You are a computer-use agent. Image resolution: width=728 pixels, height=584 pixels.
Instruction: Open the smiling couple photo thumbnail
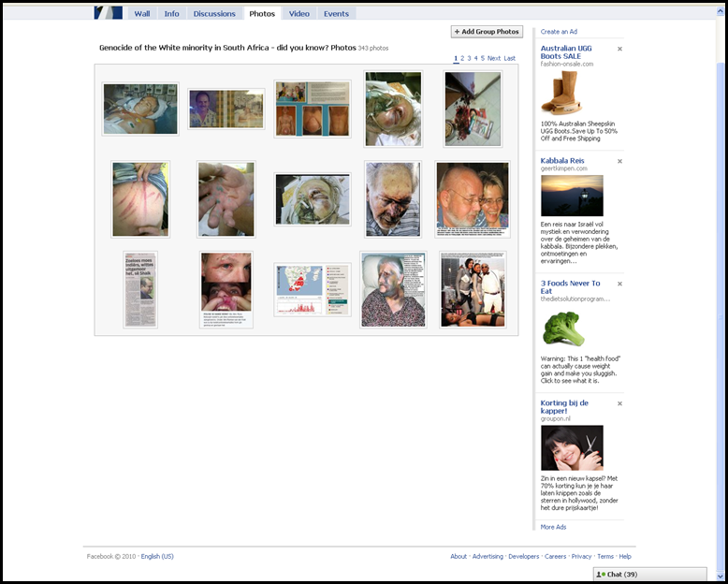[473, 199]
